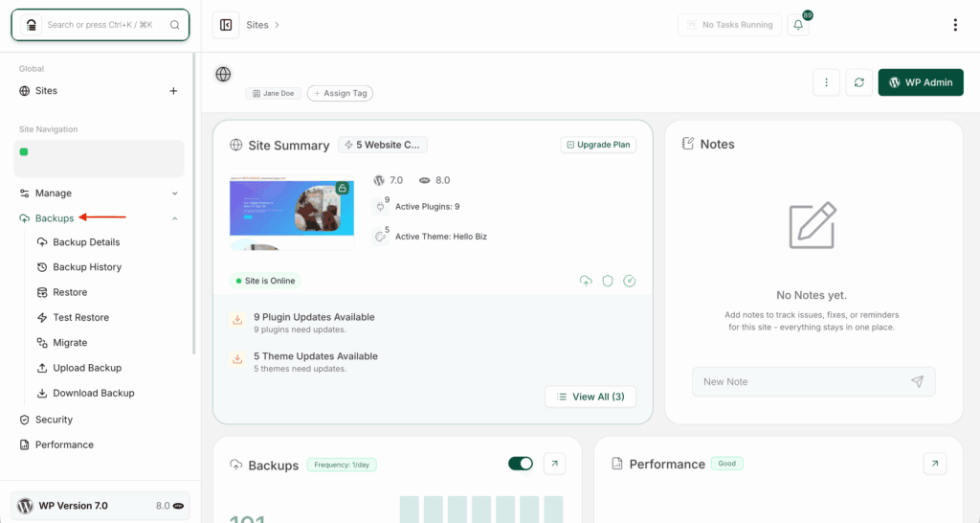Click the search magnifier icon
The height and width of the screenshot is (523, 980).
175,25
